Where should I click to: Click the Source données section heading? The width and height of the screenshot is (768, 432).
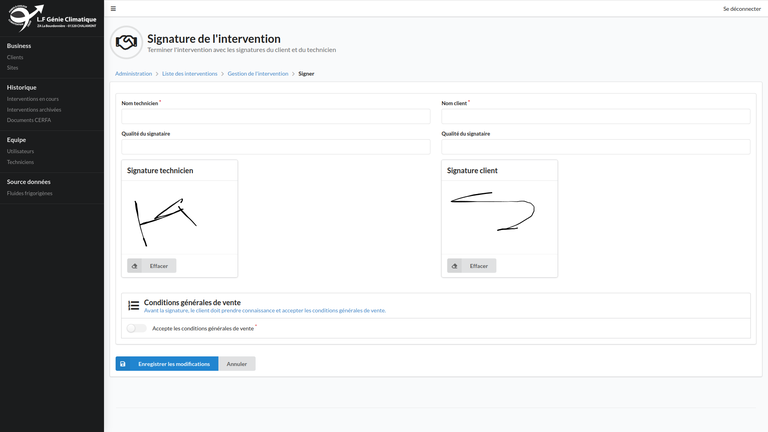(x=28, y=182)
